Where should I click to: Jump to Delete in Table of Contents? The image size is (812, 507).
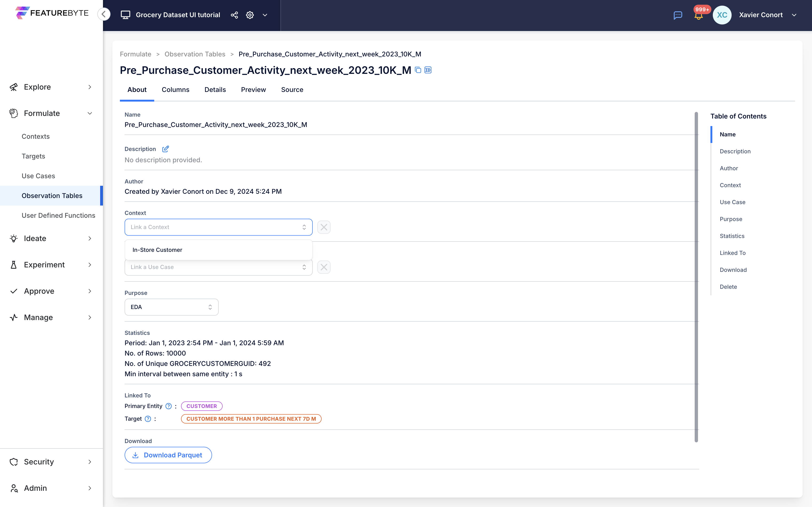tap(728, 287)
